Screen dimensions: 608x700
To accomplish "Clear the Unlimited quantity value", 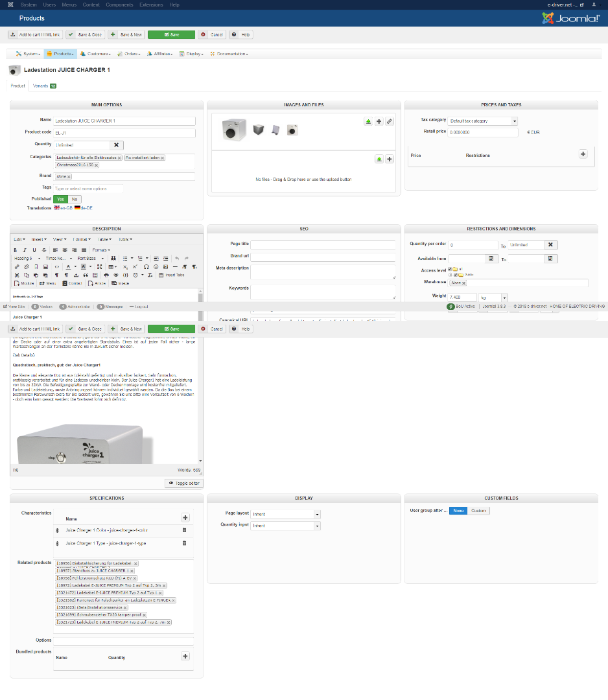I will coord(117,145).
